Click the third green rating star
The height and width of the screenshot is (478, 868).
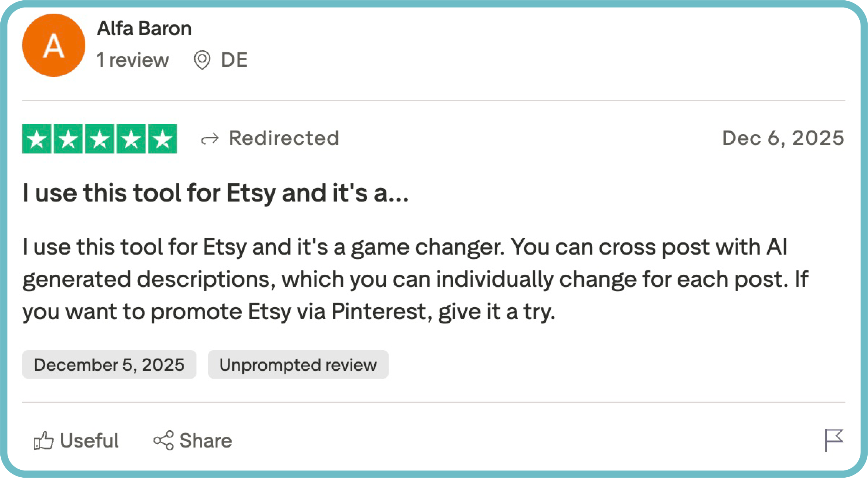point(100,139)
